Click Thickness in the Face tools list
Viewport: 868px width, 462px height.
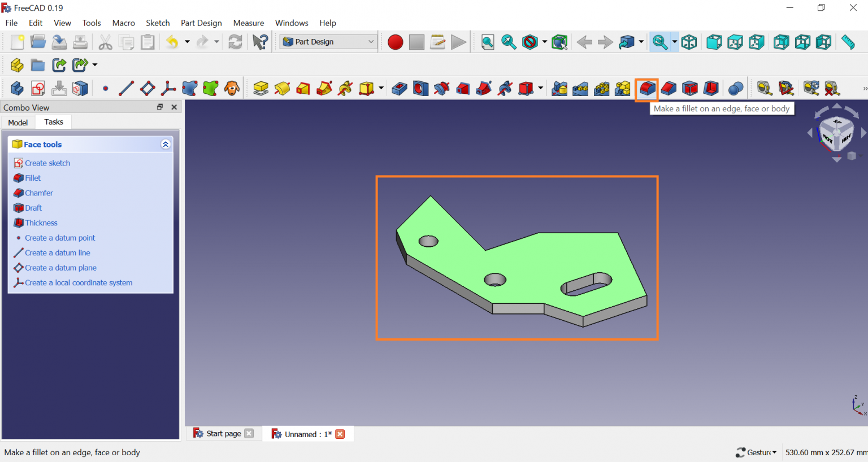pos(41,223)
